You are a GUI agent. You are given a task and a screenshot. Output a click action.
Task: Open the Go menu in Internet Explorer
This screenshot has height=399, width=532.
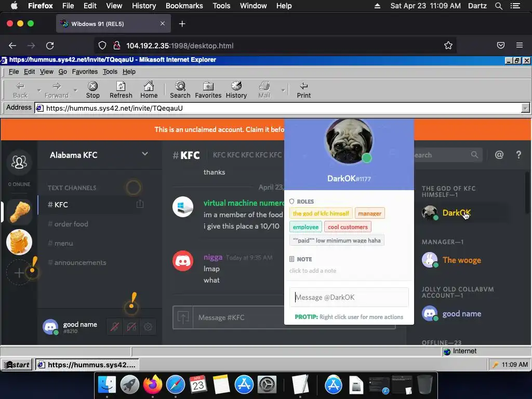click(x=62, y=72)
